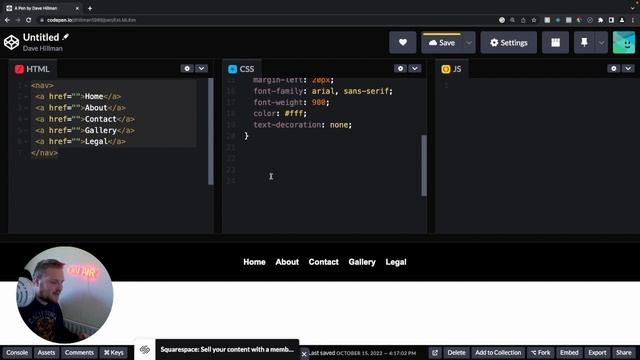Screen dimensions: 640x360
Task: Expand the pinned items dropdown
Action: pos(601,42)
